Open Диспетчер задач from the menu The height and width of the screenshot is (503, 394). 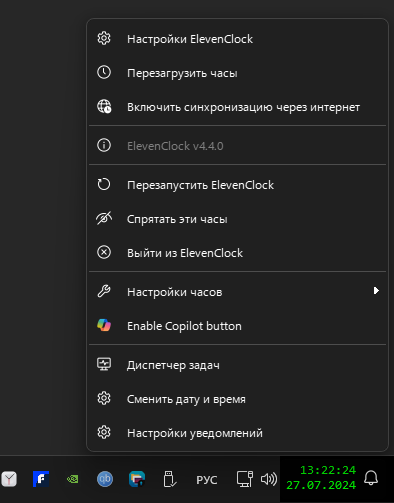coord(237,365)
